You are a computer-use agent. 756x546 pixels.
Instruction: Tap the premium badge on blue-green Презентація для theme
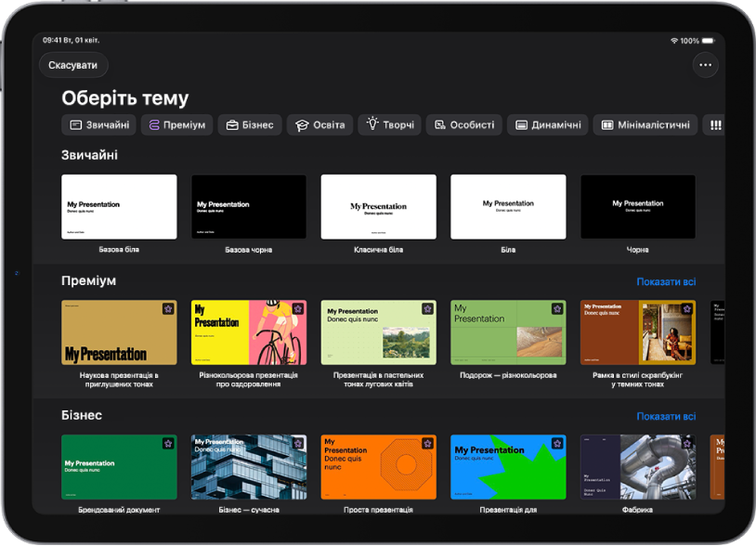[x=557, y=443]
